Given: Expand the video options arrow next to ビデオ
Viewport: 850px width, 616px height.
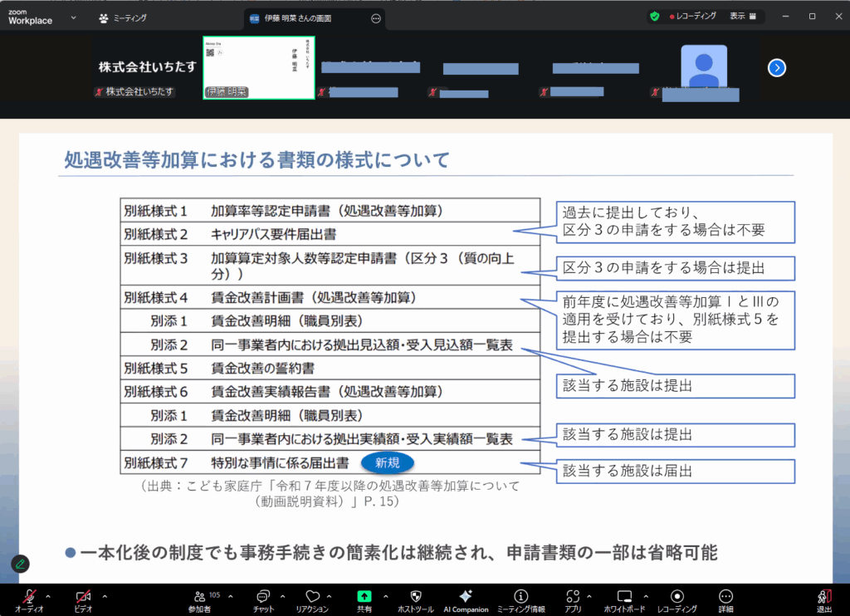Looking at the screenshot, I should point(105,595).
